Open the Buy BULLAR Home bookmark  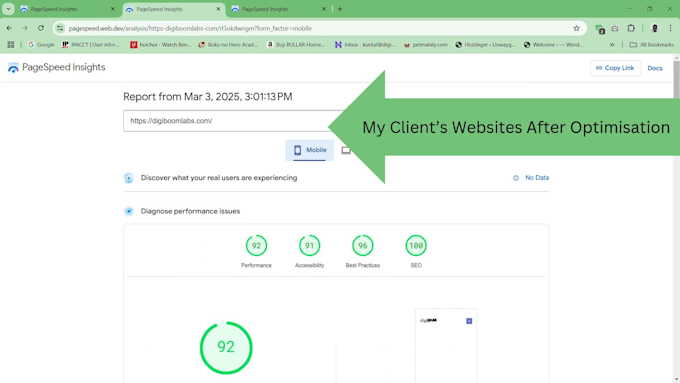(x=296, y=45)
